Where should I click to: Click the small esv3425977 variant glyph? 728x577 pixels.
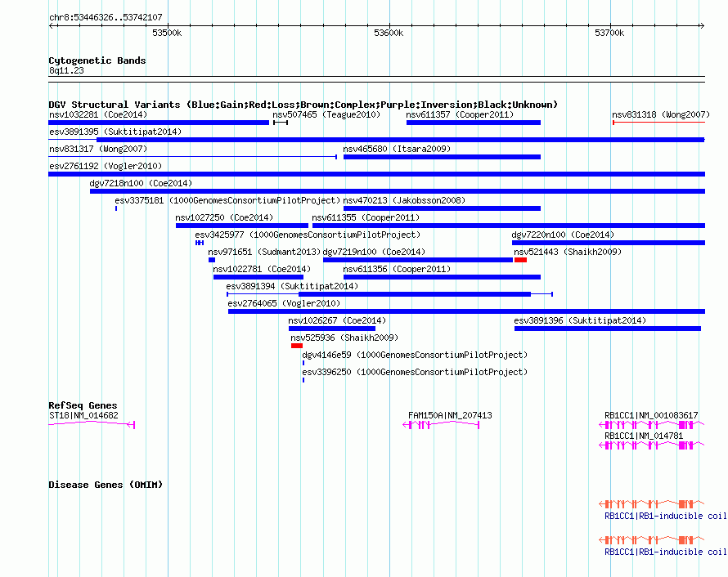(200, 243)
